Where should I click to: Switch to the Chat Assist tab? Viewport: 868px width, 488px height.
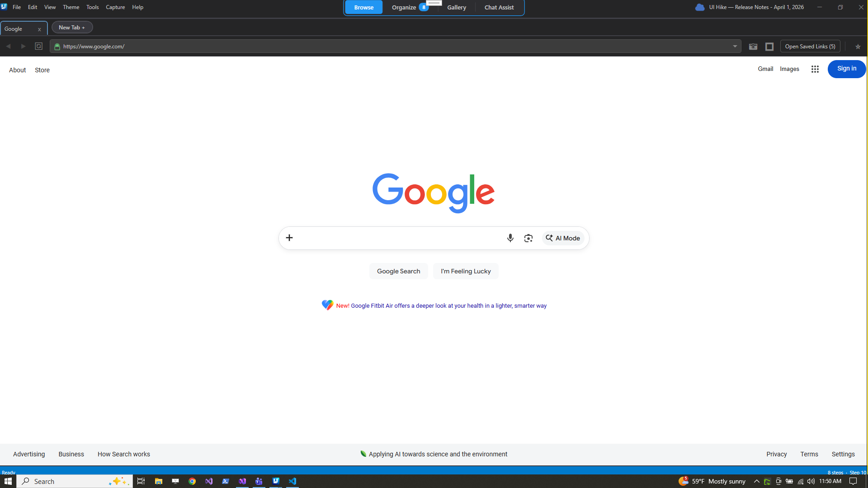[499, 7]
